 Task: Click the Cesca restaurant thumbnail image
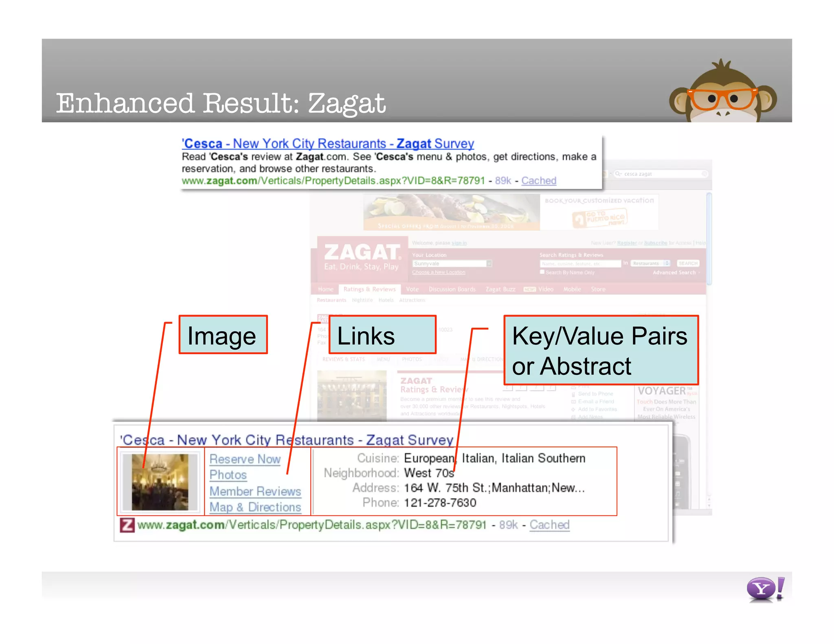click(160, 482)
